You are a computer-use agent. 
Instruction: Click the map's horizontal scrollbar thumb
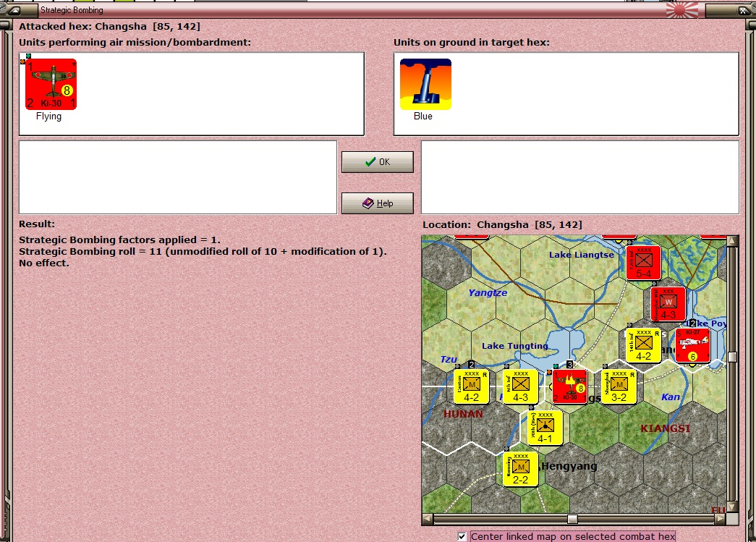click(572, 519)
